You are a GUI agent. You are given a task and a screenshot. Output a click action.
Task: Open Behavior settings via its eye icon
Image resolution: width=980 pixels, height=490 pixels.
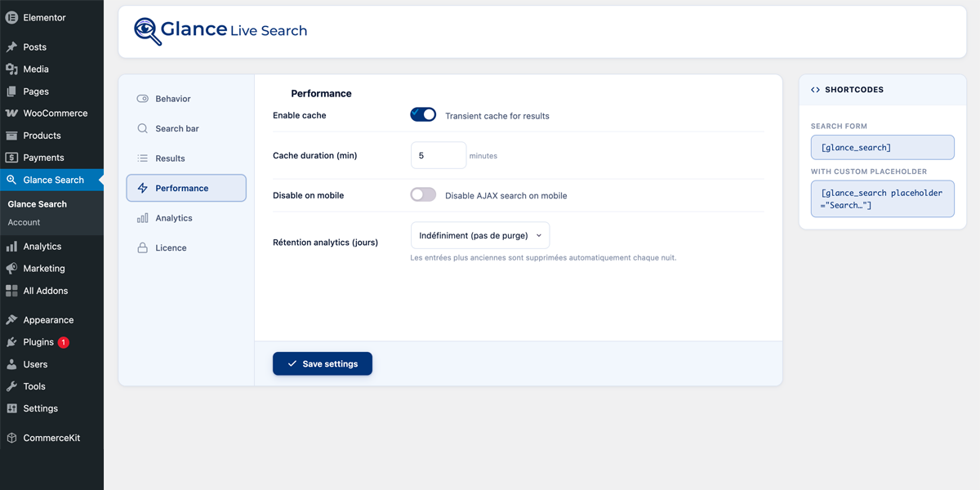[x=143, y=98]
